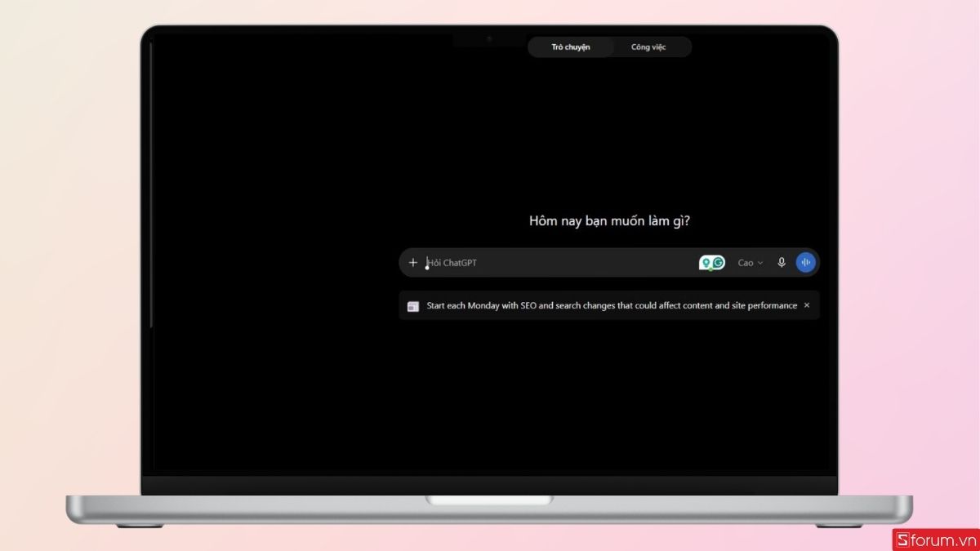This screenshot has height=551, width=980.
Task: Start voice mode with blue waveform button
Action: coord(806,263)
